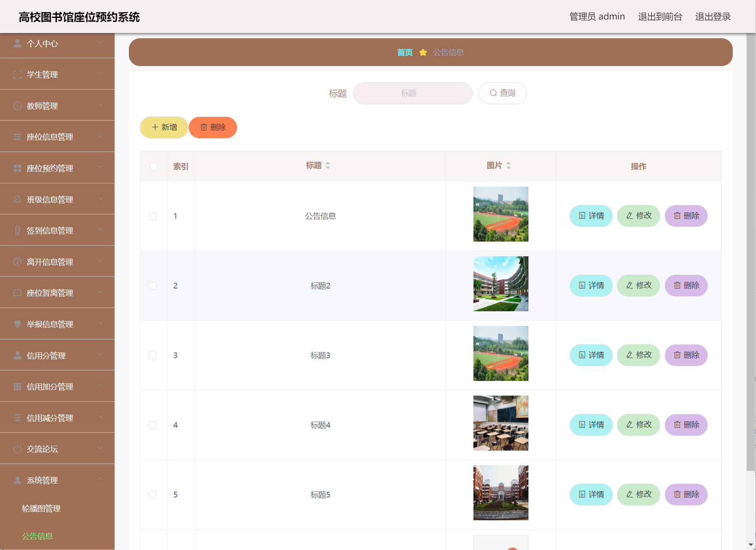Focus the 标题 search input field
Screen dimensions: 756x550
click(413, 93)
